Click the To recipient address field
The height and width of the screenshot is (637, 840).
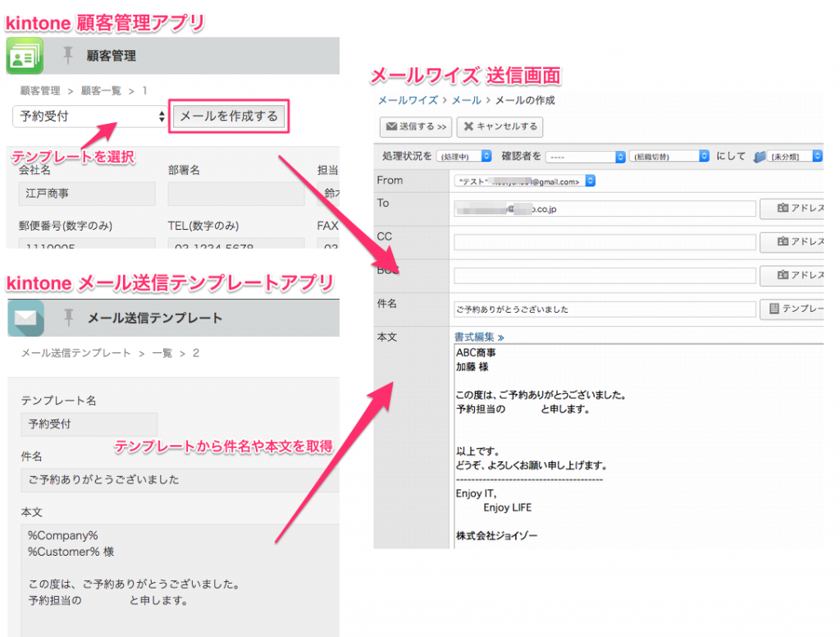tap(605, 209)
